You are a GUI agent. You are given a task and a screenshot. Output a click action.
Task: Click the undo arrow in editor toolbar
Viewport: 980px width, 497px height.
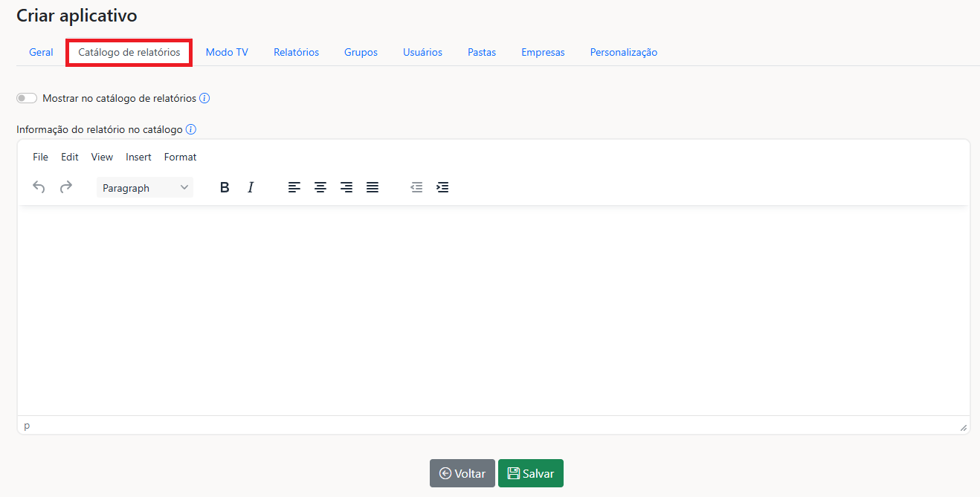pyautogui.click(x=39, y=188)
